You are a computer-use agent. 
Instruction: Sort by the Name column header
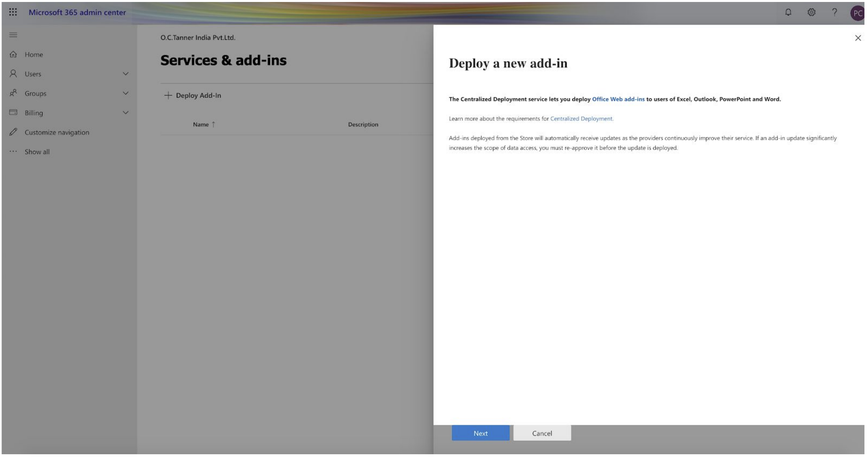(x=201, y=124)
